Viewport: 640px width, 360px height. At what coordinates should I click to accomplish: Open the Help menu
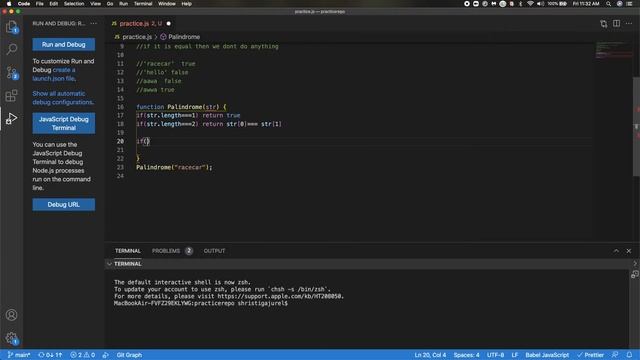[x=187, y=4]
